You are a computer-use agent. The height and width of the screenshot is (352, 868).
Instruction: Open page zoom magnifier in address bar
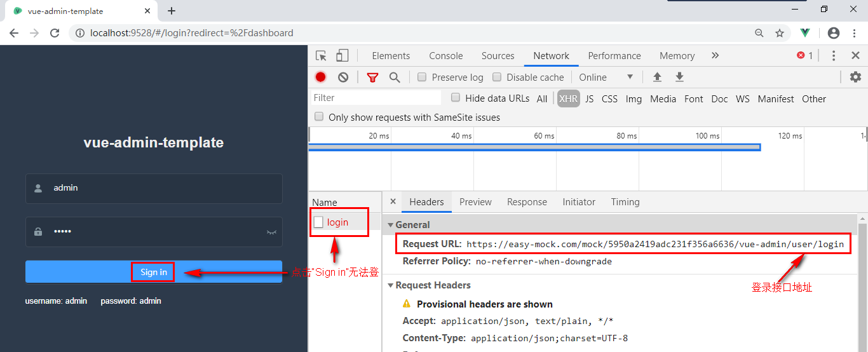pos(759,33)
